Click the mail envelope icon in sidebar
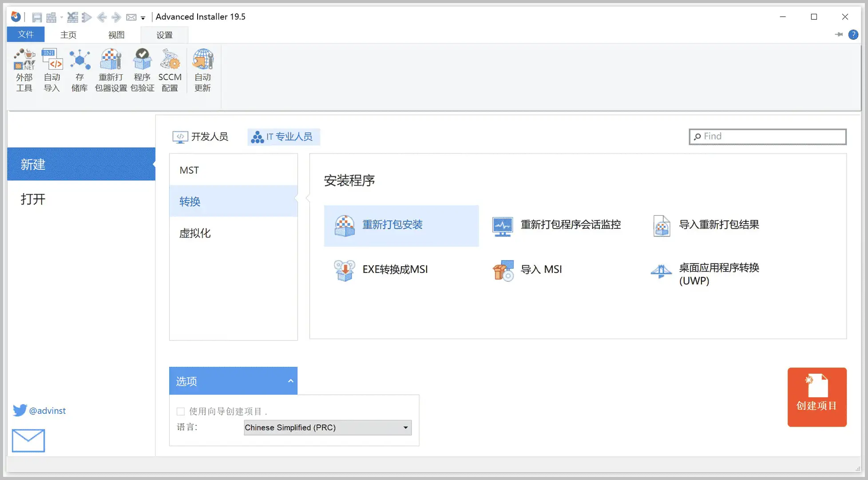Image resolution: width=868 pixels, height=480 pixels. point(28,440)
